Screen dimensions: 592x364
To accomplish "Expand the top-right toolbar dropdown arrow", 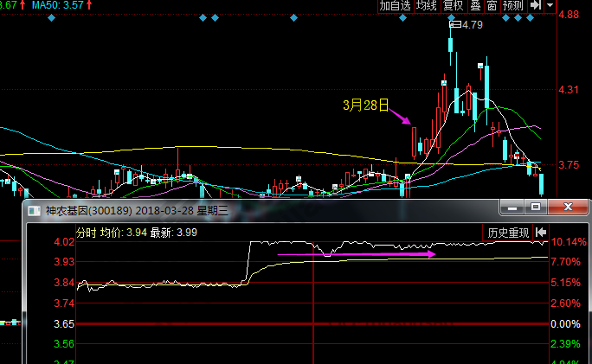I will pos(550,6).
